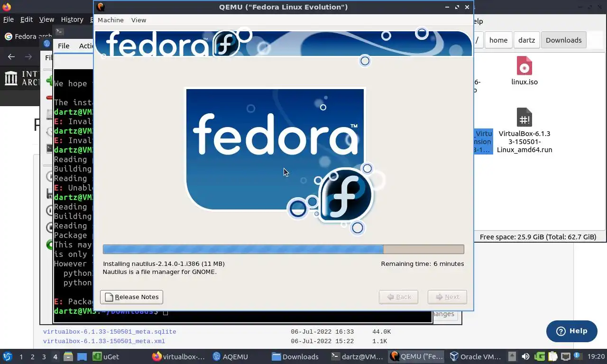Switch to workspace 2
Screen dimensions: 607x364
tap(32, 357)
